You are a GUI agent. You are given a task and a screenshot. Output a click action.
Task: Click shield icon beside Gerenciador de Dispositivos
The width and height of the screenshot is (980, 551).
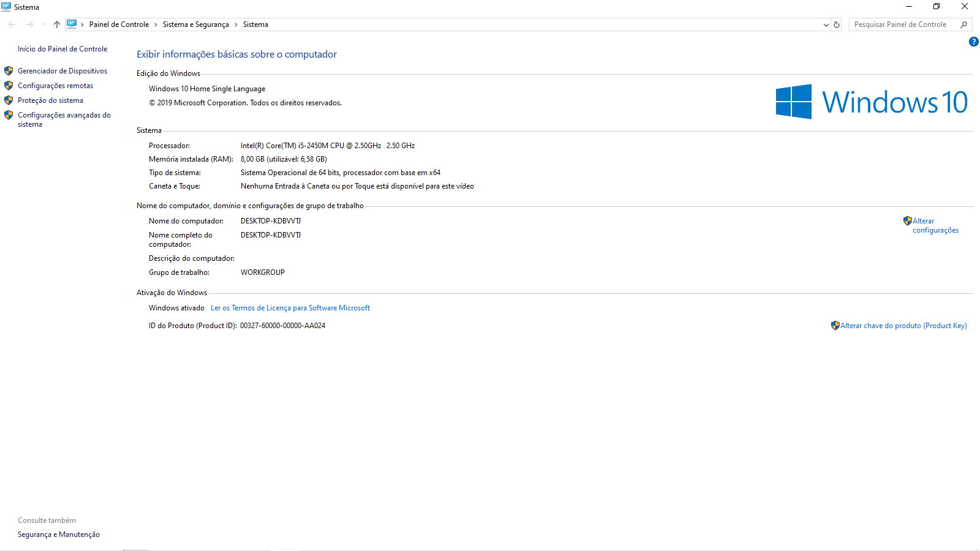coord(9,71)
